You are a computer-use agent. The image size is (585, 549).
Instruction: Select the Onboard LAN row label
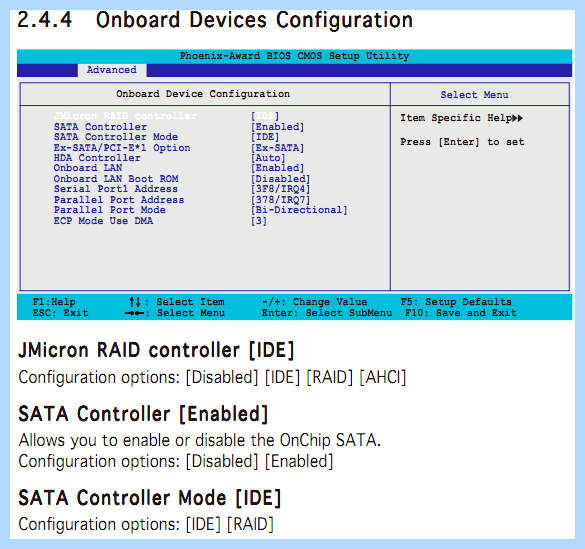pyautogui.click(x=88, y=168)
